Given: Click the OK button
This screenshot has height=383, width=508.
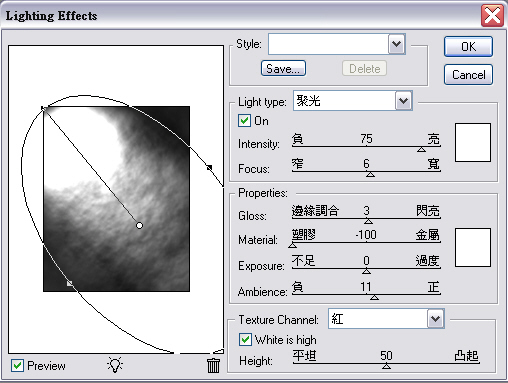Looking at the screenshot, I should click(x=468, y=46).
